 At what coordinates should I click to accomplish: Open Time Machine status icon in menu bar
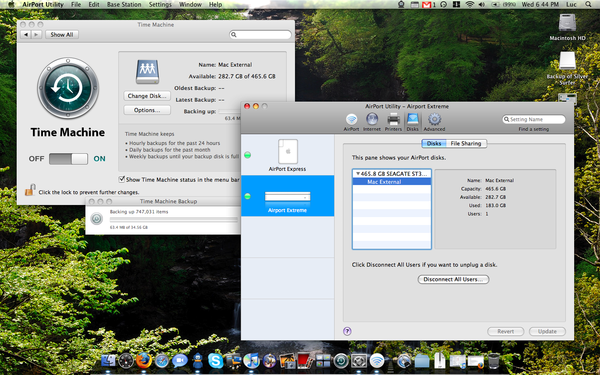point(443,5)
